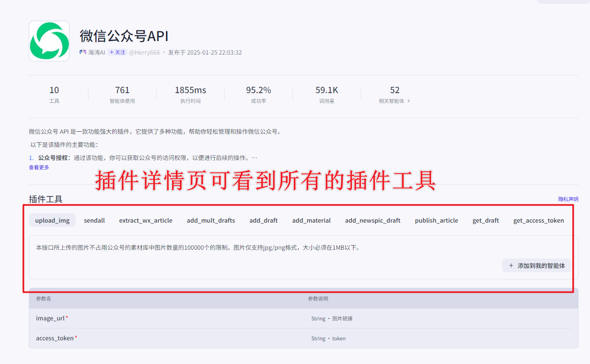Click the 'String · token' description

coord(328,339)
